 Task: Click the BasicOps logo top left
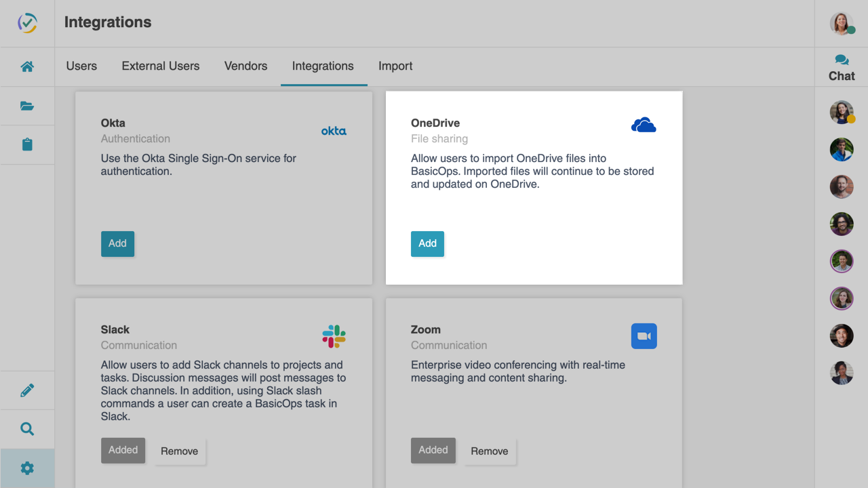27,23
